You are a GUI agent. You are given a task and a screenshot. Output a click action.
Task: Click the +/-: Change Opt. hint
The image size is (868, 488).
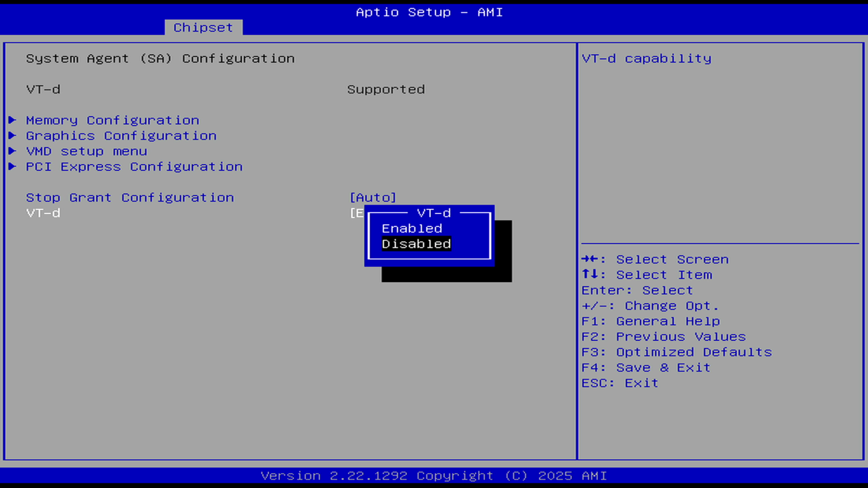[650, 306]
